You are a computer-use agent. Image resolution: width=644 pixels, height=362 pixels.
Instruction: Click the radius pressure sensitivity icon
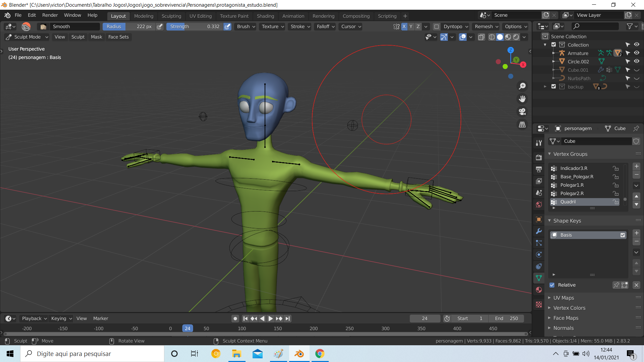(160, 26)
